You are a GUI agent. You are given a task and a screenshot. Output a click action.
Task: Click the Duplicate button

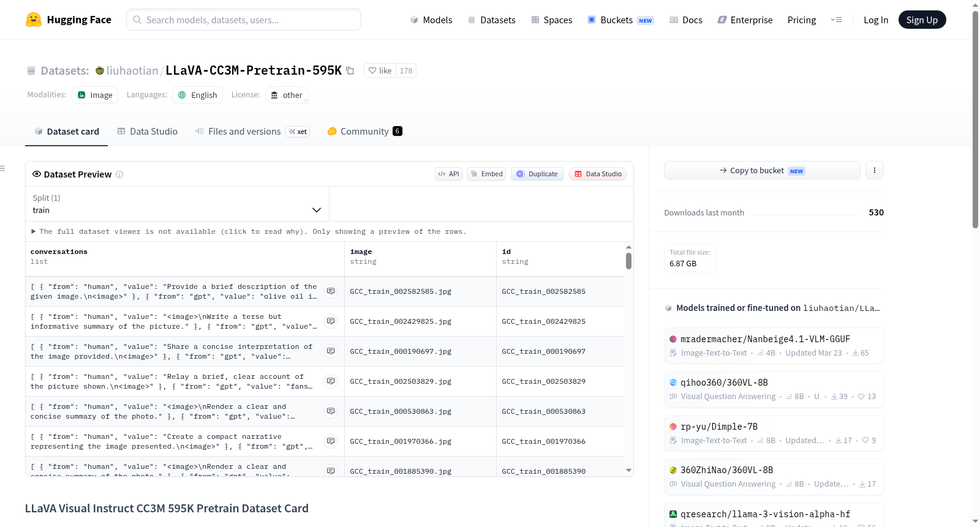(537, 174)
